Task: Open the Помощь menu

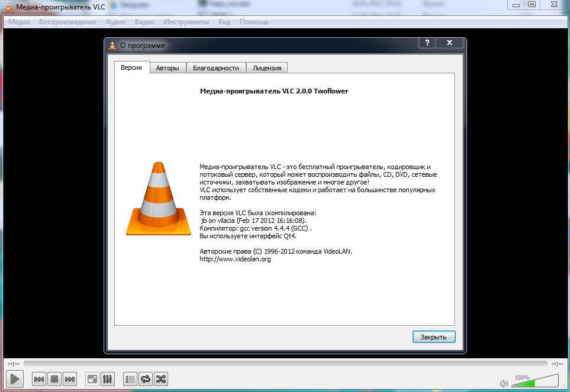Action: (x=254, y=22)
